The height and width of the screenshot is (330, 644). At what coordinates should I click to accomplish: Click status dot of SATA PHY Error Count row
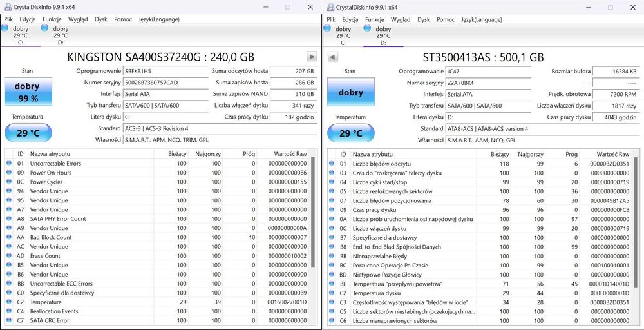tap(9, 218)
